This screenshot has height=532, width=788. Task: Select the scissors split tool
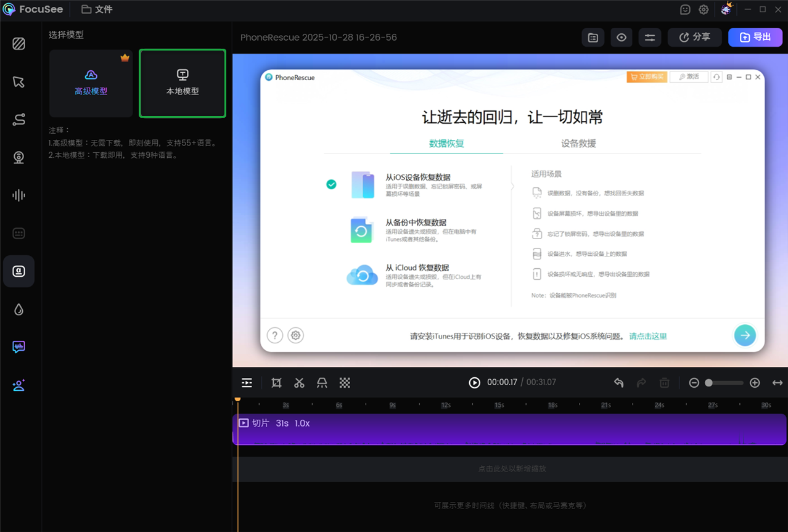[299, 382]
